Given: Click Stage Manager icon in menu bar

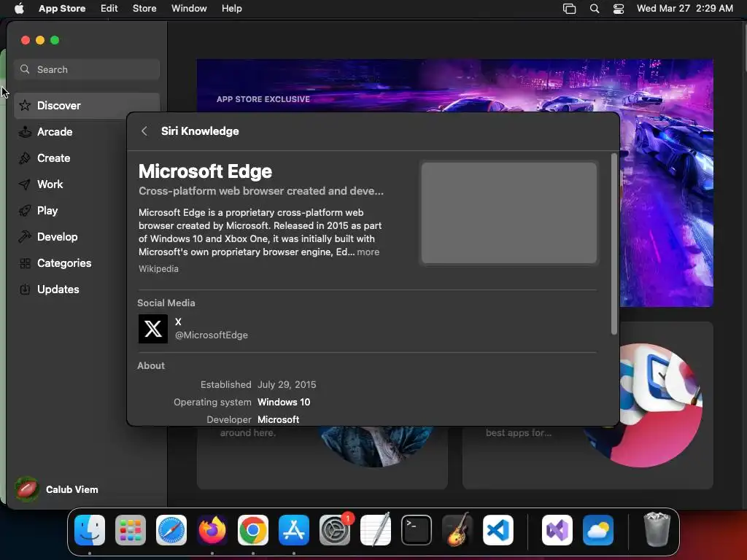Looking at the screenshot, I should point(569,9).
